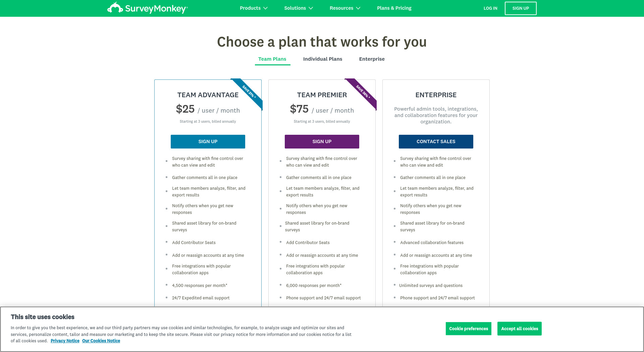
Task: Click the Team Advantage $25 price
Action: point(185,109)
